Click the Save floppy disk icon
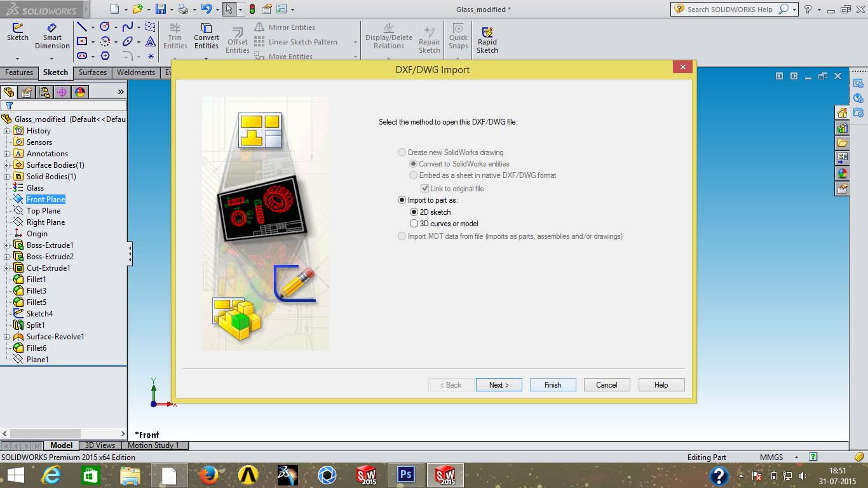Image resolution: width=868 pixels, height=488 pixels. [x=161, y=9]
